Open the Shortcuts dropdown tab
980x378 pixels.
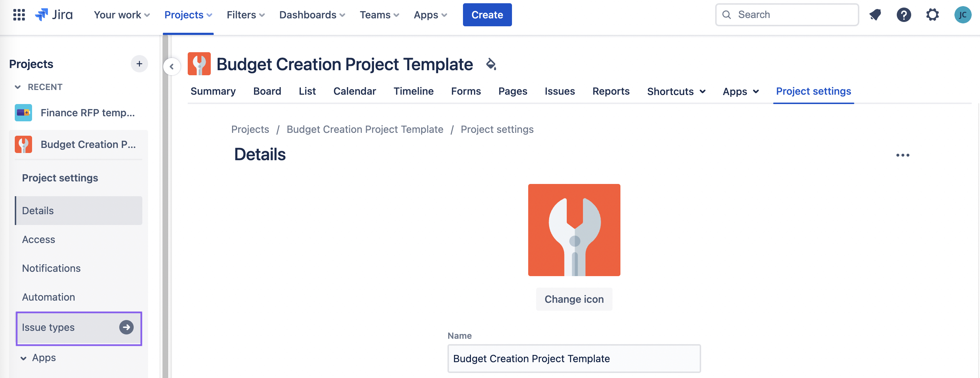click(676, 91)
